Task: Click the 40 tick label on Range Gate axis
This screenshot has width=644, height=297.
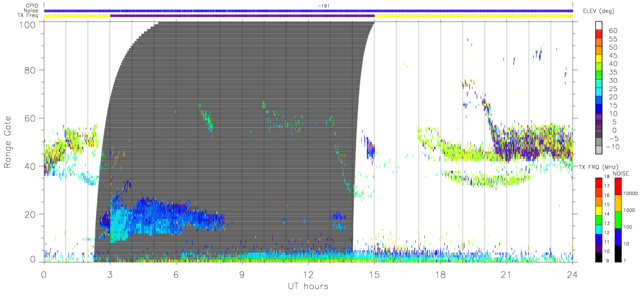Action: point(29,166)
